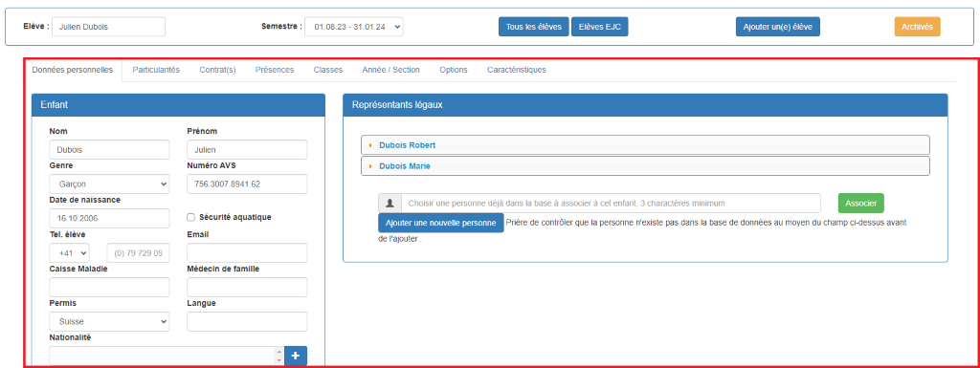980x368 pixels.
Task: Click the Elève field showing Julien Dubois
Action: (x=109, y=27)
